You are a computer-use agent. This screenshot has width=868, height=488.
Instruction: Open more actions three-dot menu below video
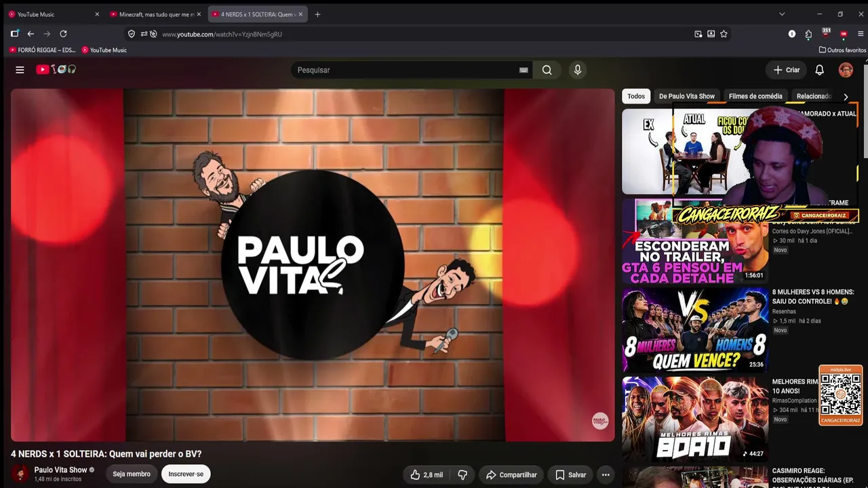606,475
